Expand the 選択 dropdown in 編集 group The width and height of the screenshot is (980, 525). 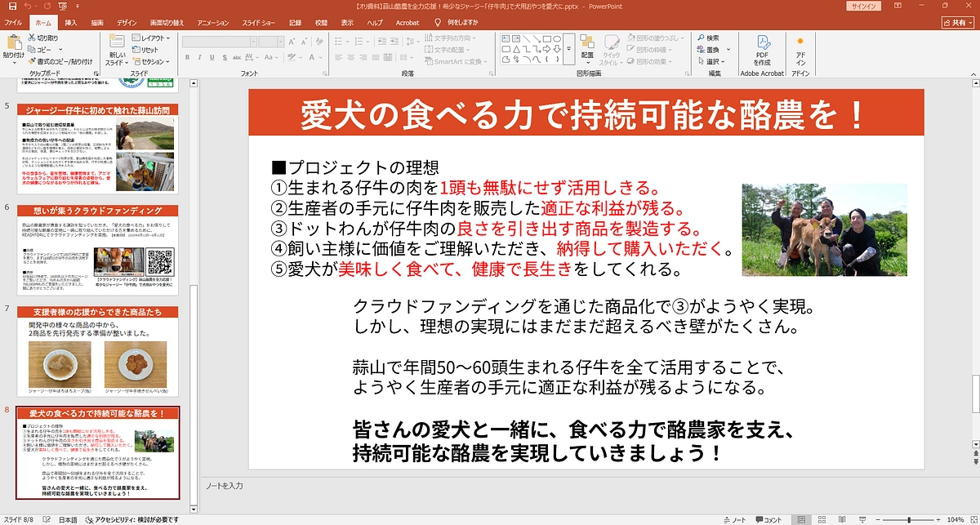tap(712, 63)
